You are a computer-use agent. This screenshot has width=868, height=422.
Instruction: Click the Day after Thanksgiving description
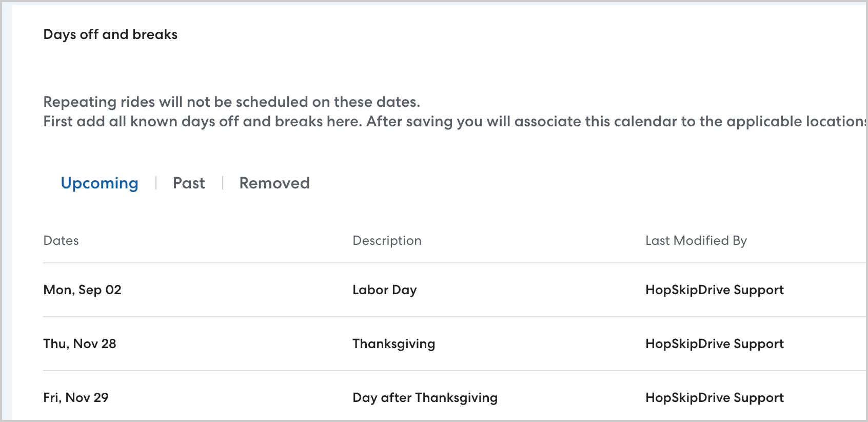coord(425,398)
